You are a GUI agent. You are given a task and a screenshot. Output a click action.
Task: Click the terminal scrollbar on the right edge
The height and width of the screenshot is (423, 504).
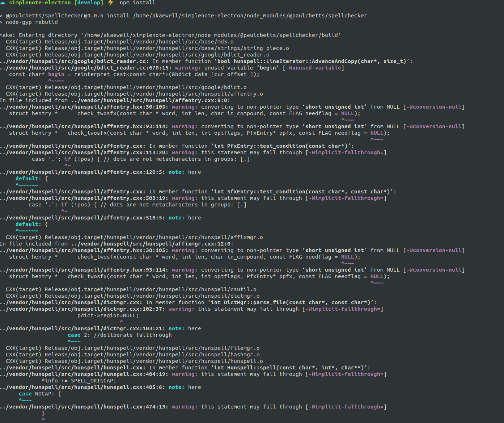(x=502, y=181)
